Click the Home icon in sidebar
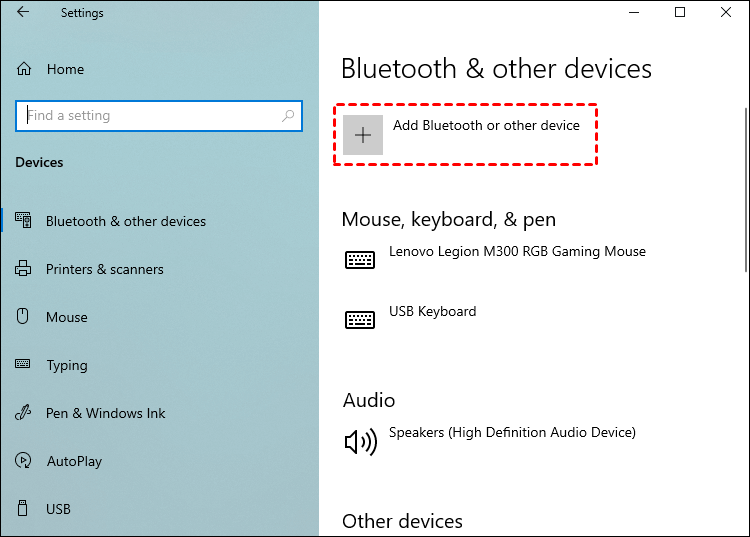This screenshot has height=537, width=750. tap(24, 69)
